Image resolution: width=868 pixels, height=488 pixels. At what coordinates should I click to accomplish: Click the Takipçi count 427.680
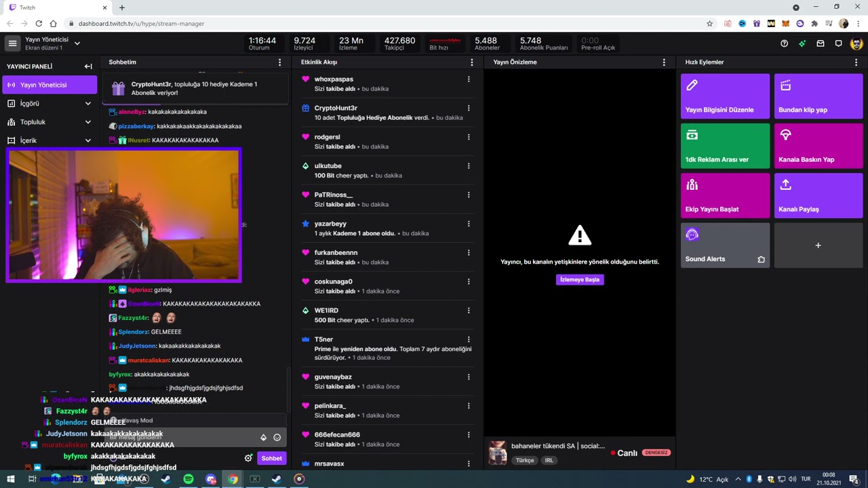coord(399,43)
